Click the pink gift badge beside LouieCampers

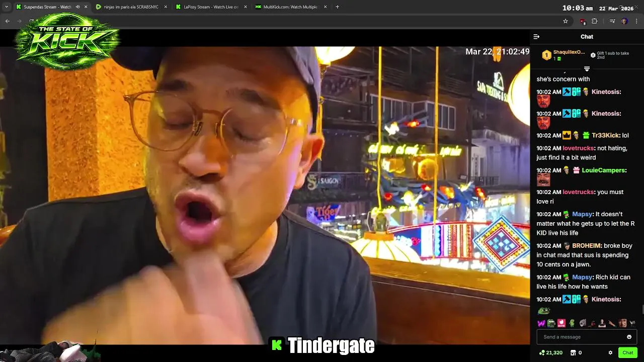pos(576,170)
